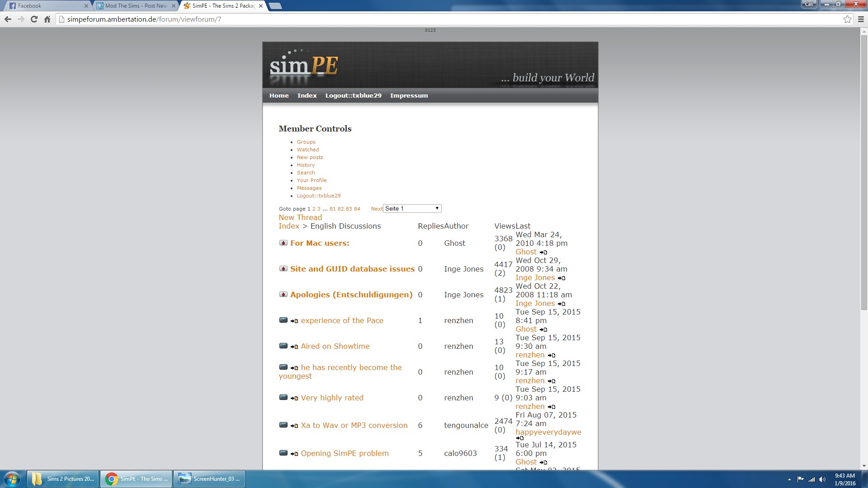Click Chrome reload page icon
The height and width of the screenshot is (488, 868).
[34, 19]
